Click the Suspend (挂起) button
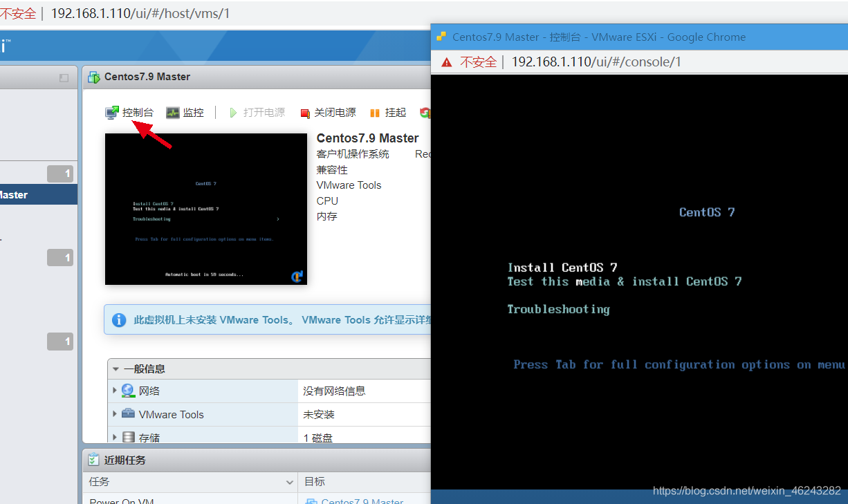Viewport: 848px width, 504px height. tap(388, 113)
